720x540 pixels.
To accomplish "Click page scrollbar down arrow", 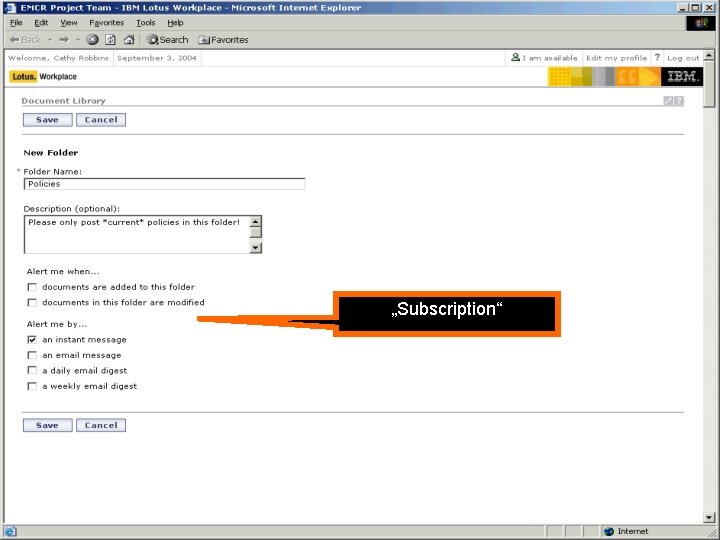I will [709, 518].
